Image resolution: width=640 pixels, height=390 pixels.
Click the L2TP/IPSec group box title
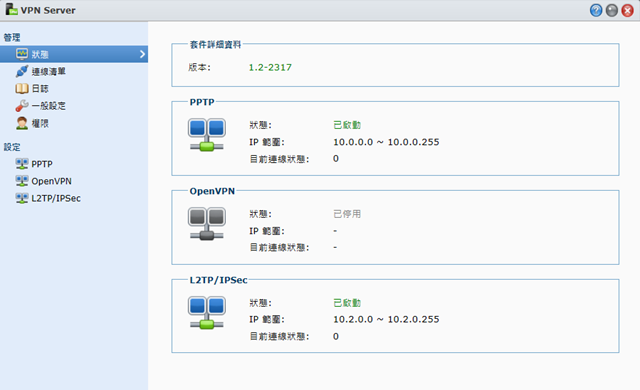218,280
